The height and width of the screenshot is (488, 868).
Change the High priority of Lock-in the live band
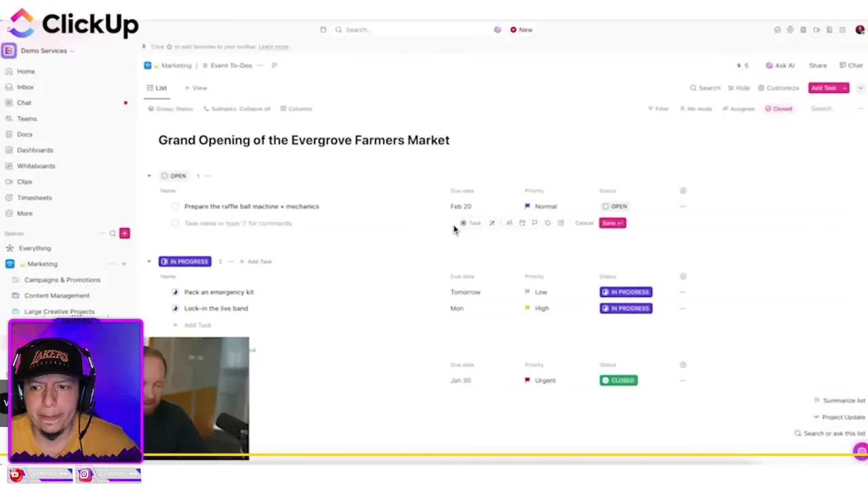(537, 308)
